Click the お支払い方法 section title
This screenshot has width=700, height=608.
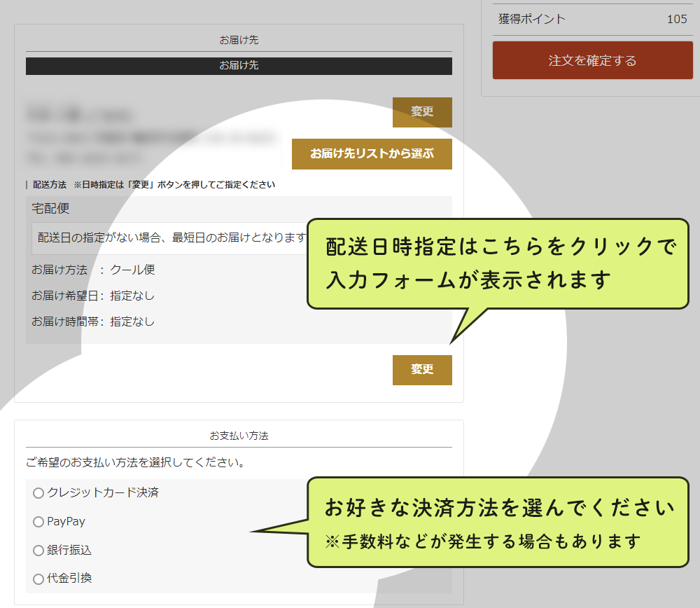[239, 435]
